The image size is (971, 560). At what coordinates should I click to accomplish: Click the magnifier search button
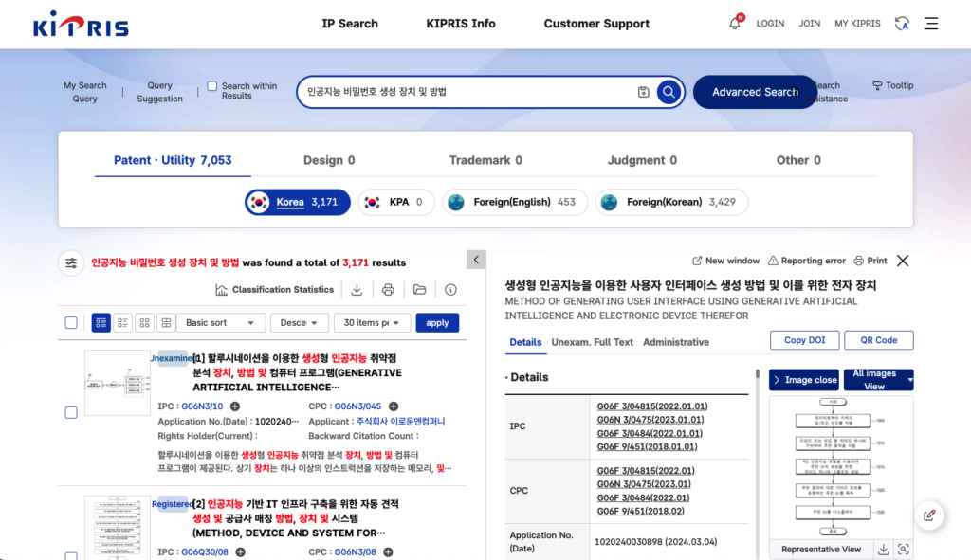669,92
